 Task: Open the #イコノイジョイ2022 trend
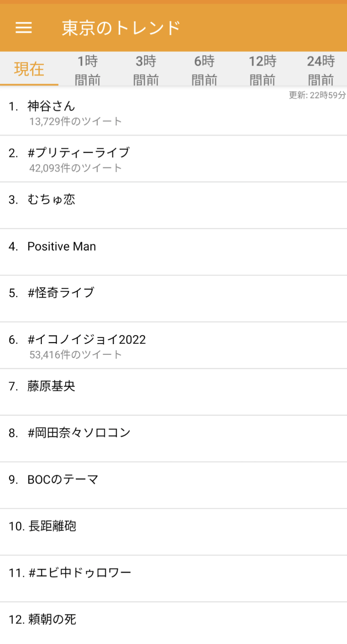[x=86, y=340]
